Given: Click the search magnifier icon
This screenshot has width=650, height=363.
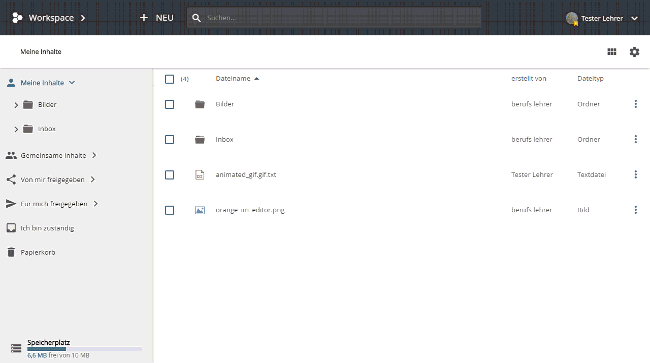Looking at the screenshot, I should click(x=196, y=18).
